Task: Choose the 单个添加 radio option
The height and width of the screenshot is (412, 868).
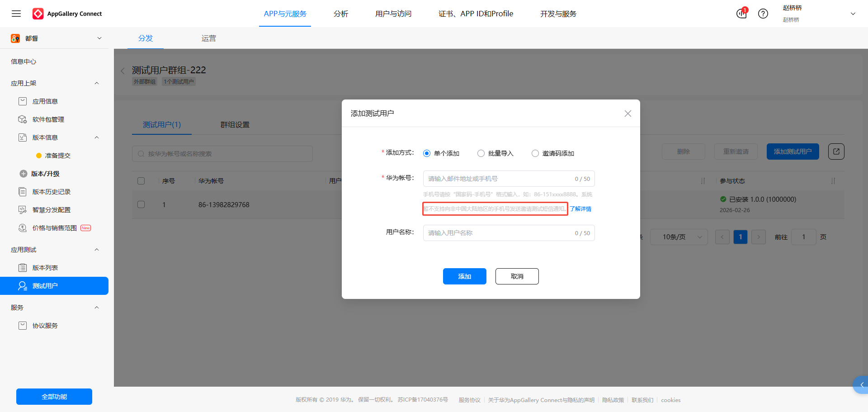Action: [427, 153]
